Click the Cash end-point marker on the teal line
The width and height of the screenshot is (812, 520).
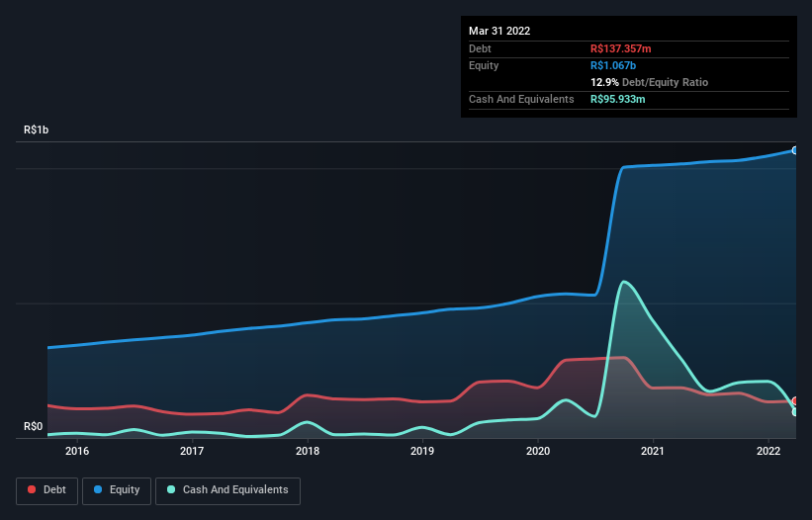795,412
